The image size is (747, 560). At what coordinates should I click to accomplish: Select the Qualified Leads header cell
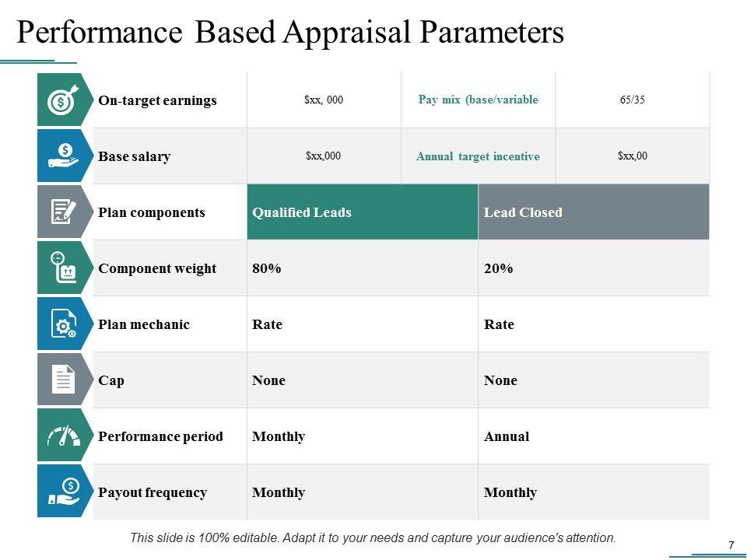point(362,212)
